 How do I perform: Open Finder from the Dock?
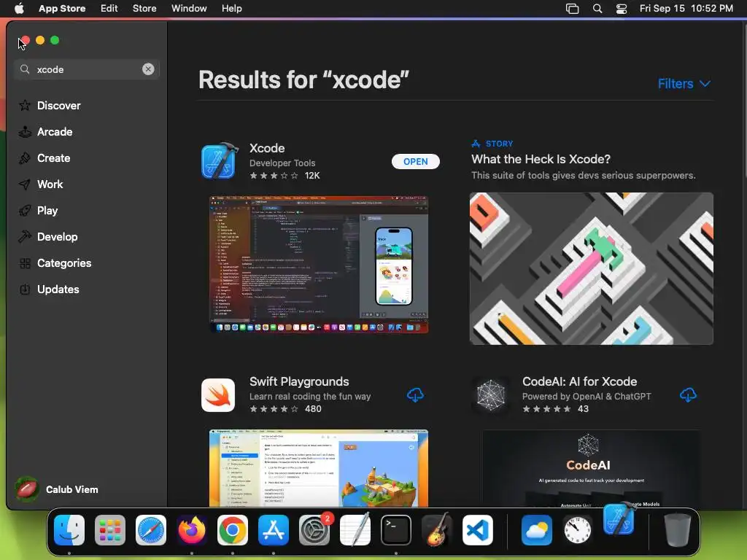tap(69, 530)
